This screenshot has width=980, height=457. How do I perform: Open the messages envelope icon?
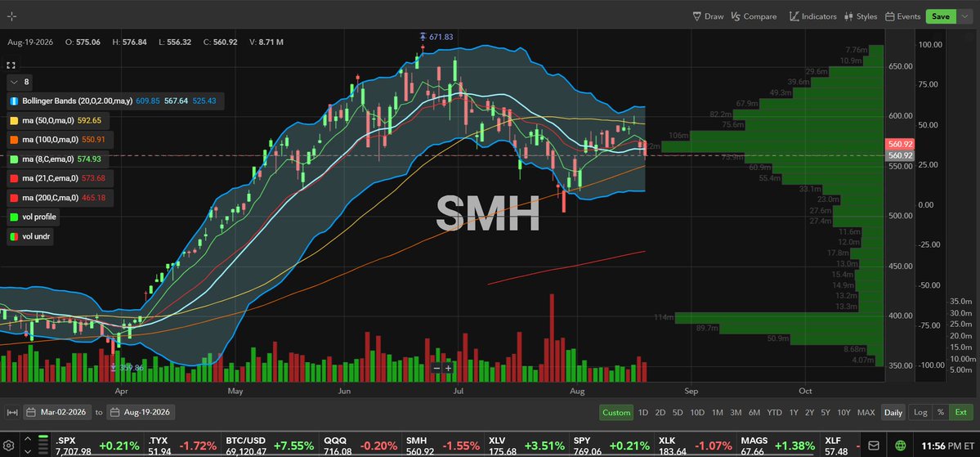coord(874,446)
